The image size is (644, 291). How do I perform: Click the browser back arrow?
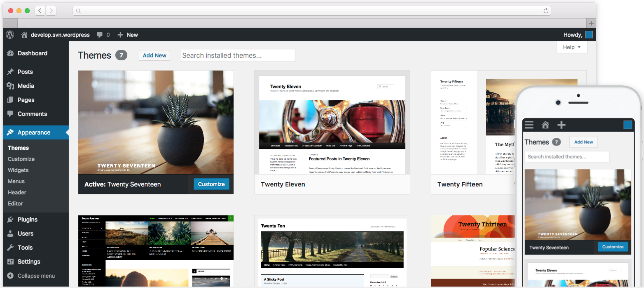pyautogui.click(x=40, y=11)
